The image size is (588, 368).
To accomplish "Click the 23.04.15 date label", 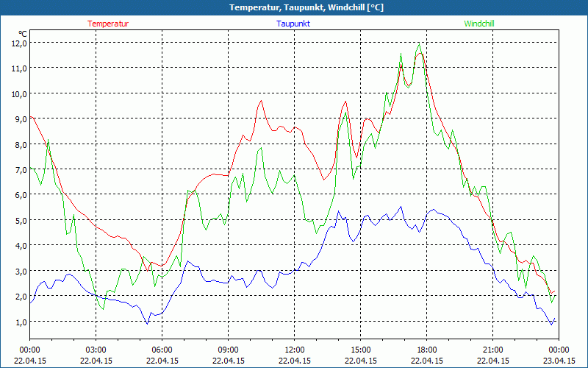I will click(x=559, y=361).
